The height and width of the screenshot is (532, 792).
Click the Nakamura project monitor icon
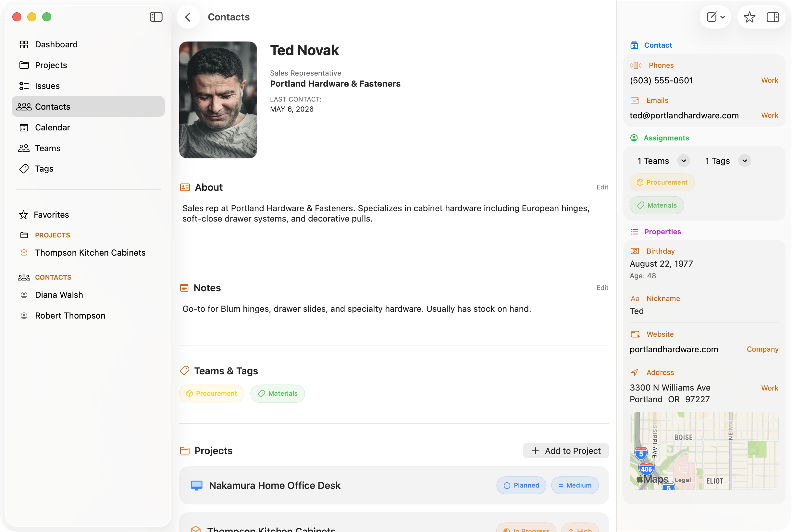(197, 485)
